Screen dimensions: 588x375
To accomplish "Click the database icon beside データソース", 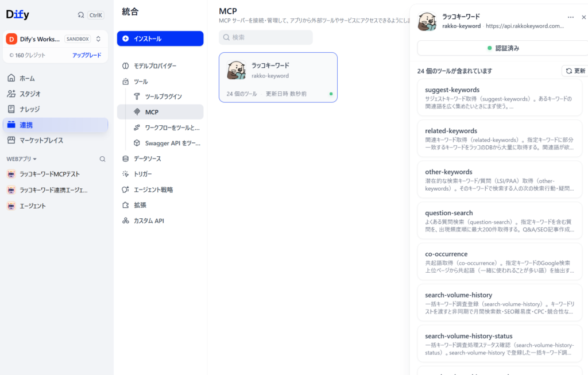I will click(x=126, y=158).
